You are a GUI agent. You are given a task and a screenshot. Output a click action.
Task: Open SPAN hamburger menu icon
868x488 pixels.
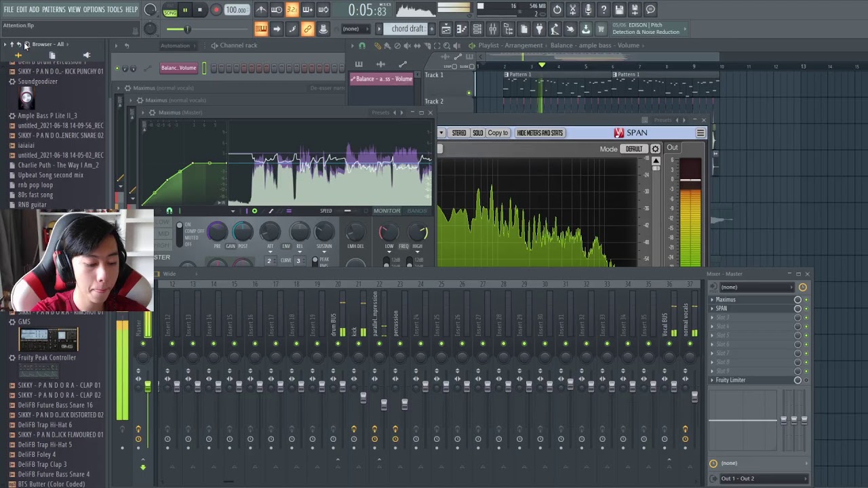point(701,133)
